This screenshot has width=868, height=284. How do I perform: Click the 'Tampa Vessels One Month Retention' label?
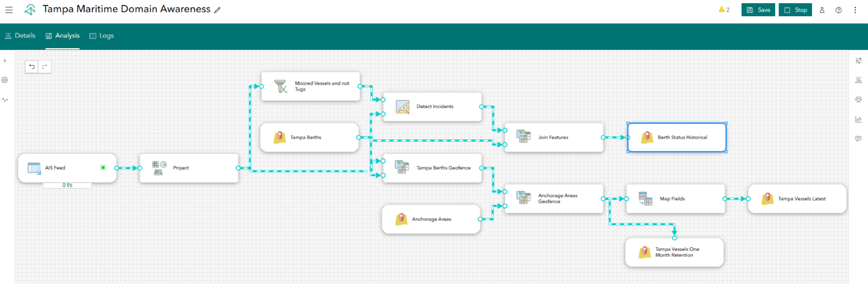point(677,252)
